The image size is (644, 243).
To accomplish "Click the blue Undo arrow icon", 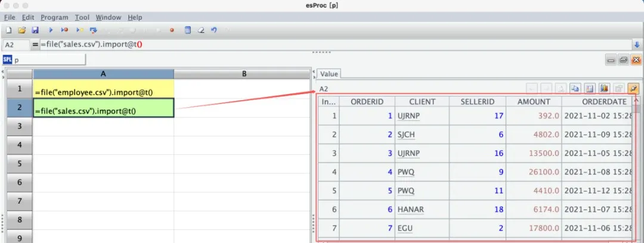I will [x=213, y=30].
